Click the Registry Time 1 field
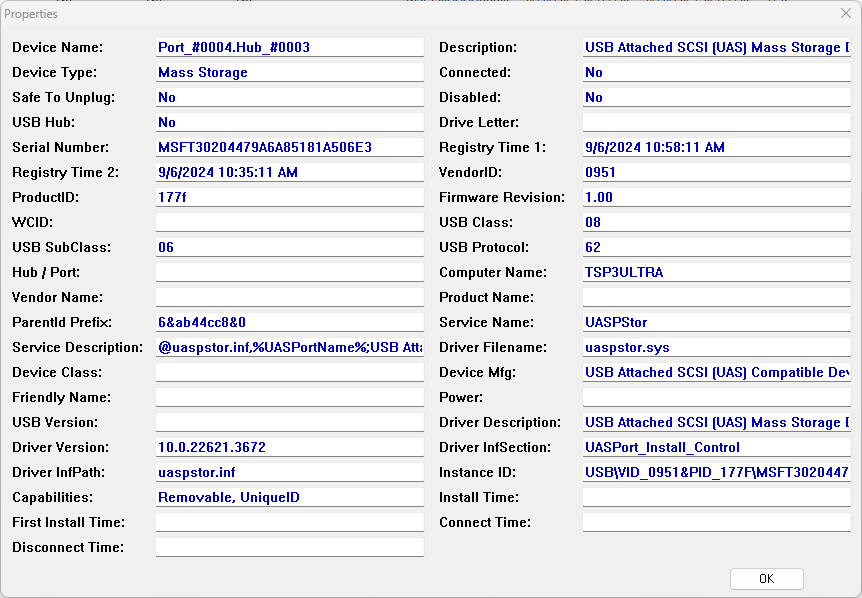Image resolution: width=862 pixels, height=598 pixels. 717,147
